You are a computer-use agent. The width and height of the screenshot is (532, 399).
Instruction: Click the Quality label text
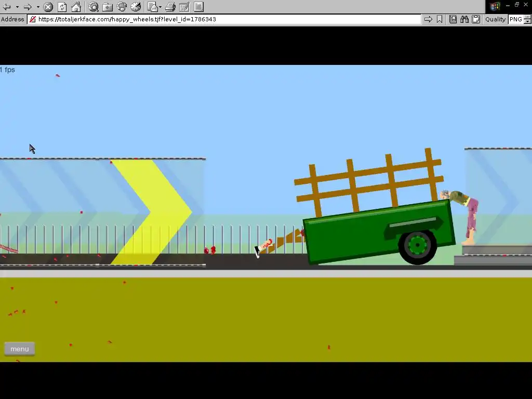tap(495, 19)
